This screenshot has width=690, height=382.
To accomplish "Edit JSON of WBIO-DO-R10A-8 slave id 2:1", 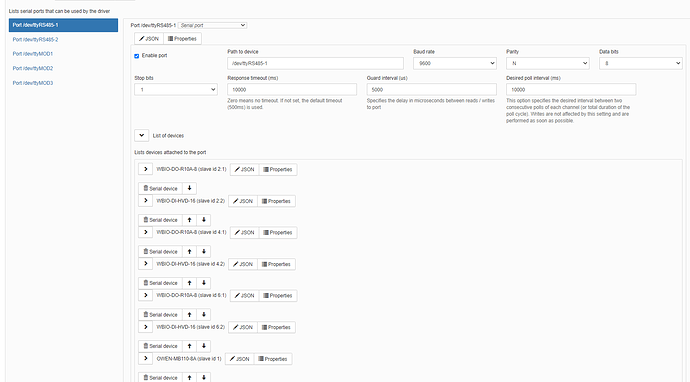I will 244,169.
